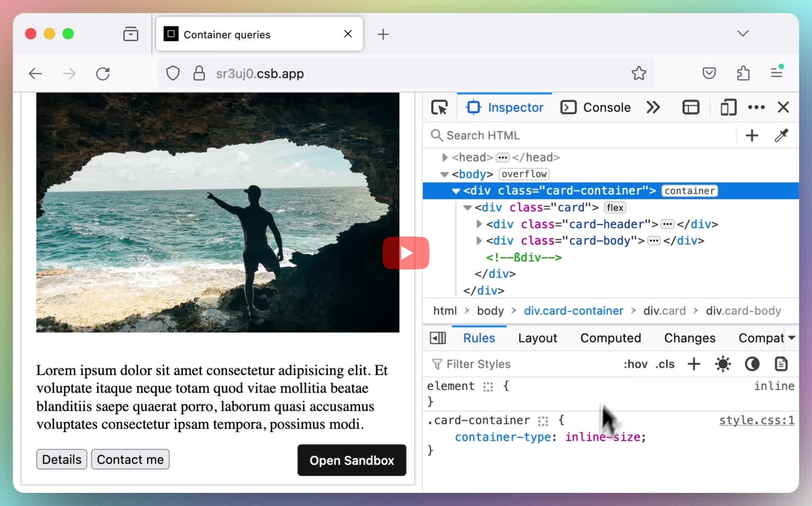Screen dimensions: 812x506
Task: Collapse the div class card node
Action: [467, 208]
